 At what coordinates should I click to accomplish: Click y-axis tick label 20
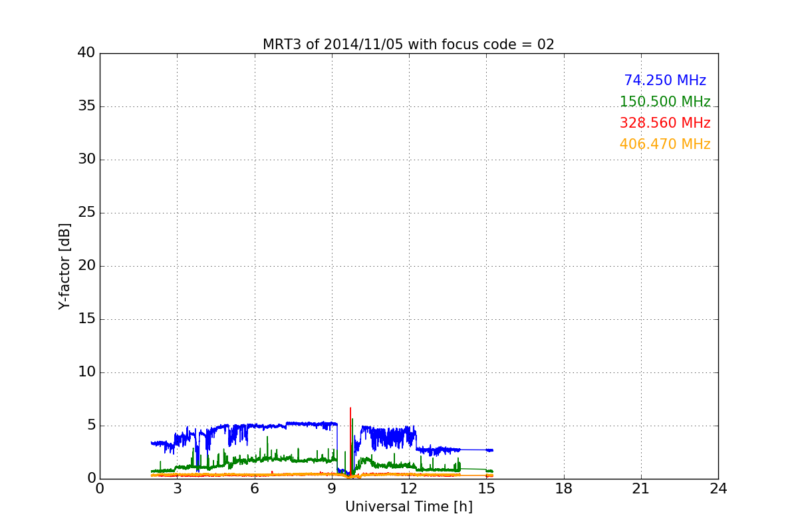pyautogui.click(x=86, y=266)
